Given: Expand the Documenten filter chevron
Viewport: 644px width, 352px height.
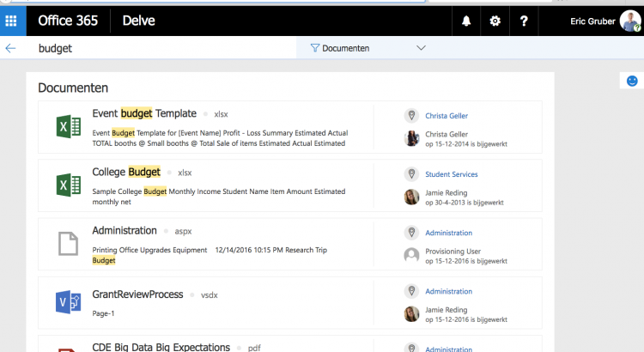Looking at the screenshot, I should pyautogui.click(x=421, y=48).
